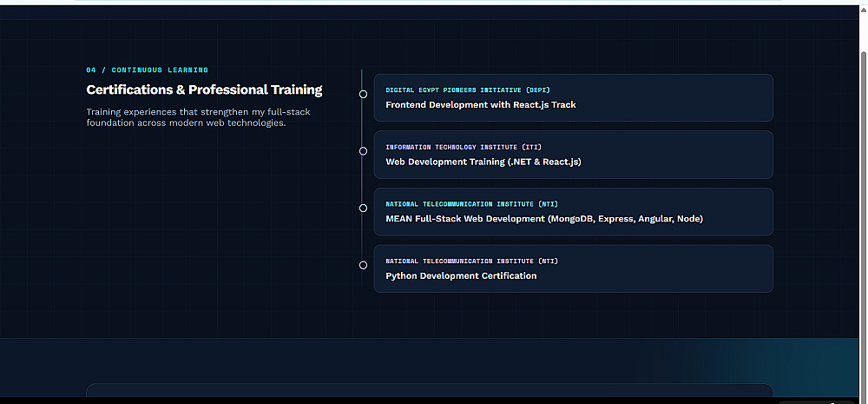Screen dimensions: 868x404
Task: Click the 04 / Continuous Learning section label
Action: pos(148,70)
